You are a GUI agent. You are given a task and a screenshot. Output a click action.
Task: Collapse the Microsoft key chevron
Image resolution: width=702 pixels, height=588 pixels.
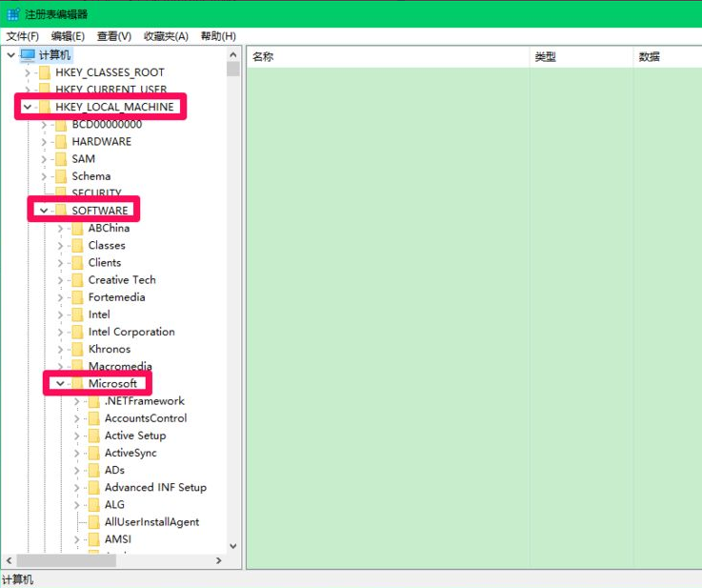[x=60, y=384]
